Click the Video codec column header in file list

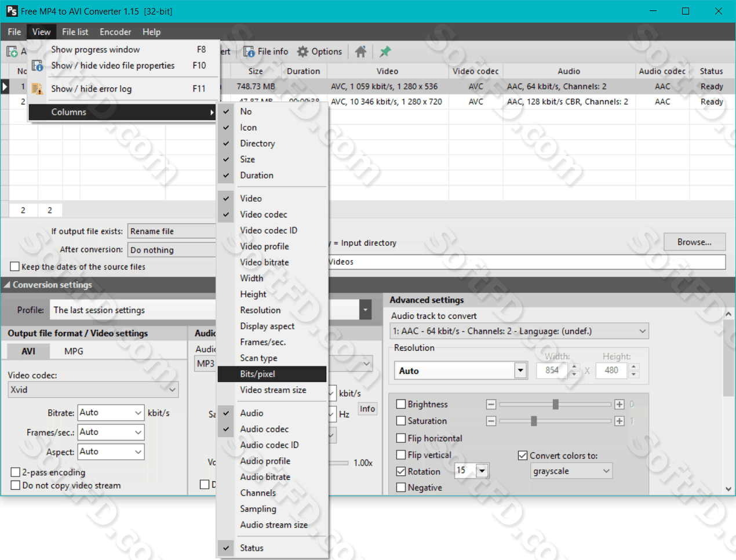[x=475, y=71]
